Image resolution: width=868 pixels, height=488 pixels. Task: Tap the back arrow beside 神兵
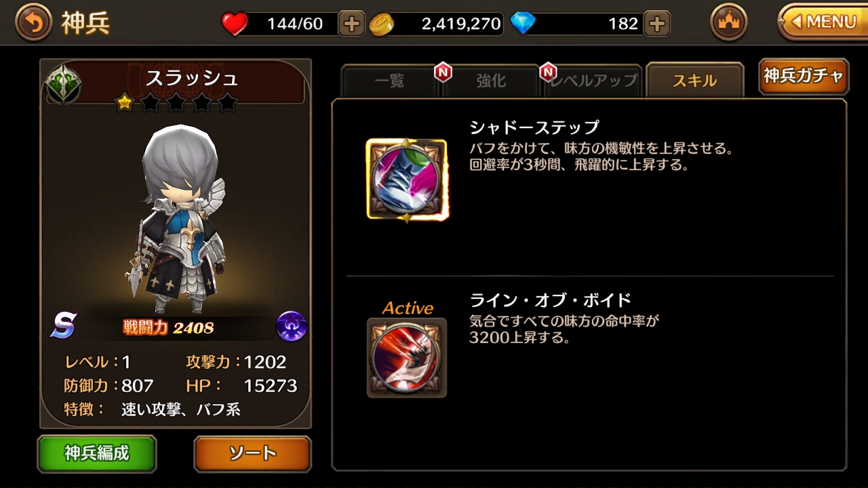33,23
